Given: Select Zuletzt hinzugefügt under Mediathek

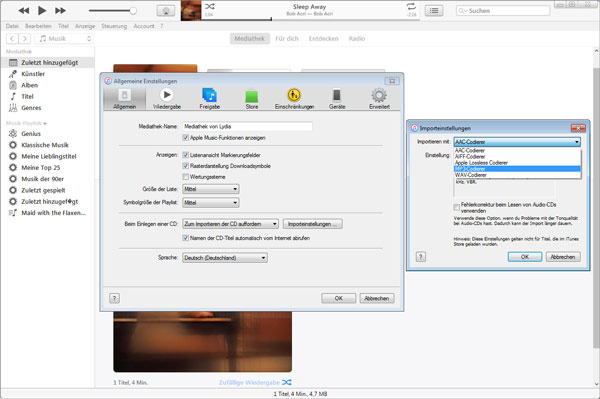Looking at the screenshot, I should tap(47, 62).
